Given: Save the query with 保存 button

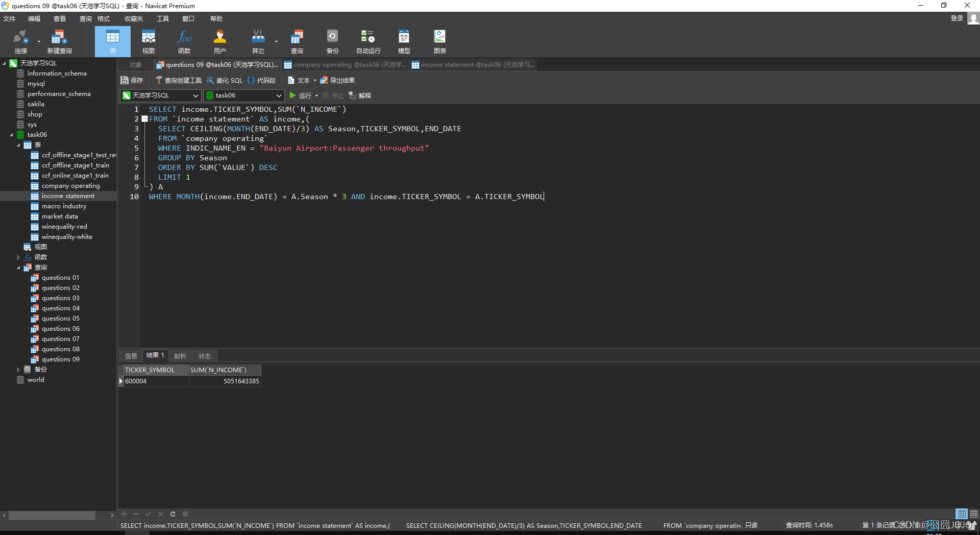Looking at the screenshot, I should point(132,80).
